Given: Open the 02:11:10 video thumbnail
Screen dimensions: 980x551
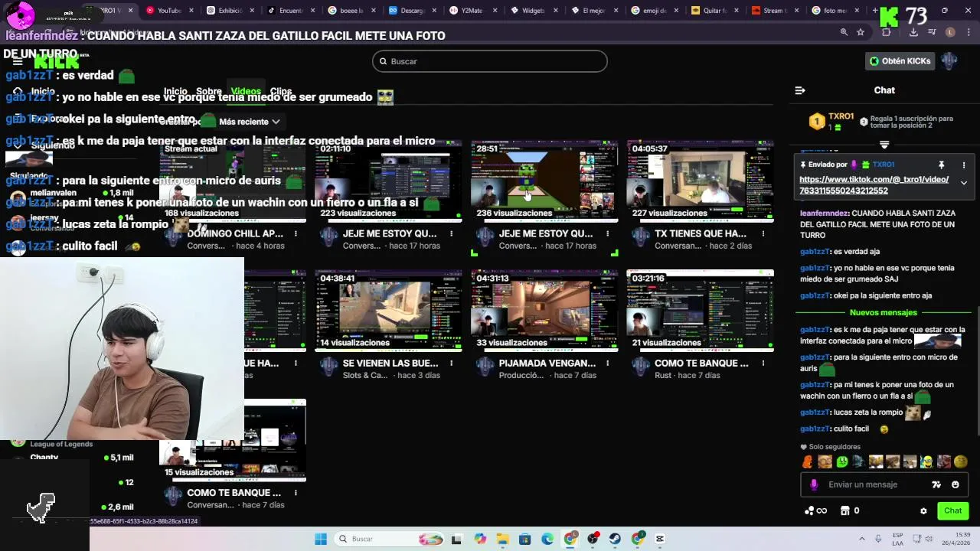Looking at the screenshot, I should [x=388, y=181].
